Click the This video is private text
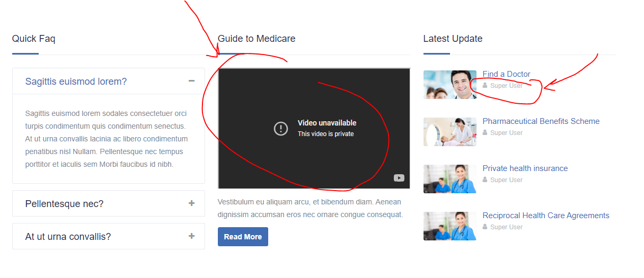 [x=325, y=134]
